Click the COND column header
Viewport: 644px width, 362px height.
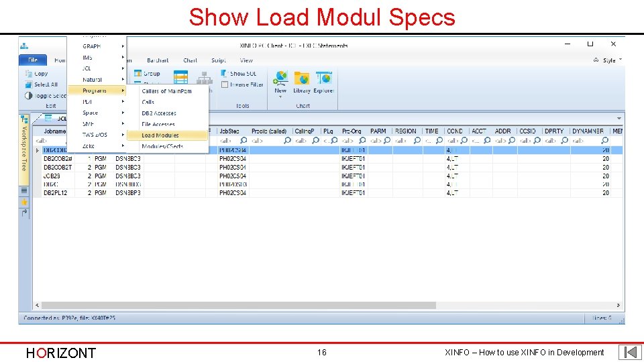click(456, 131)
